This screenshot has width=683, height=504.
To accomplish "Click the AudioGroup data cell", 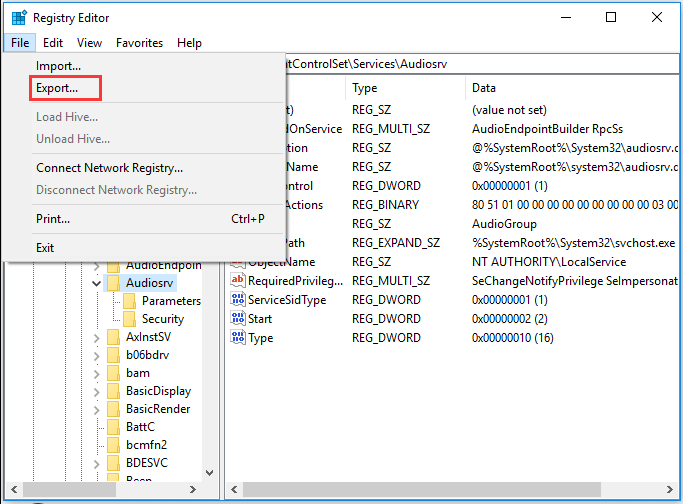I will pos(504,224).
